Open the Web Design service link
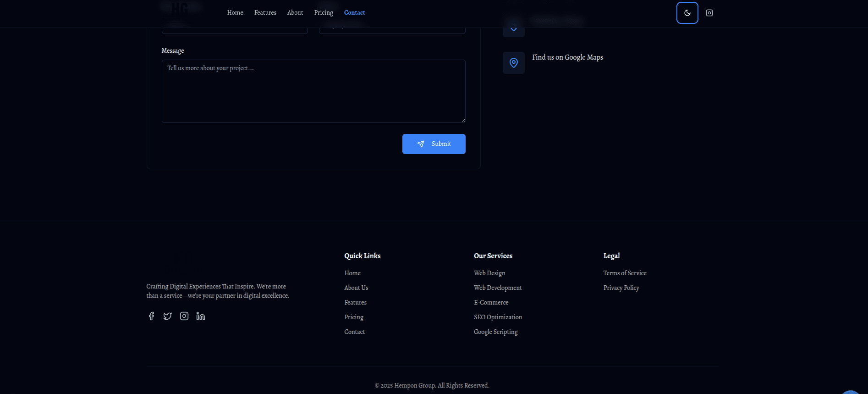Viewport: 868px width, 394px height. pos(489,273)
